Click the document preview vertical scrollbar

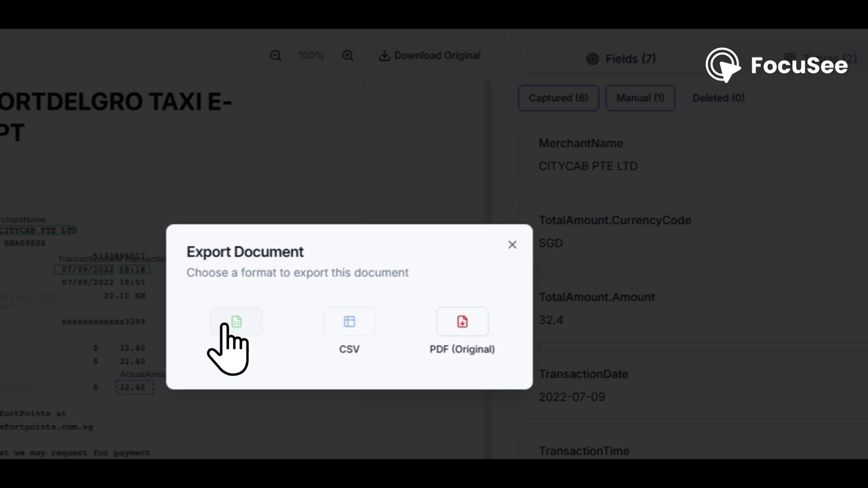click(488, 269)
